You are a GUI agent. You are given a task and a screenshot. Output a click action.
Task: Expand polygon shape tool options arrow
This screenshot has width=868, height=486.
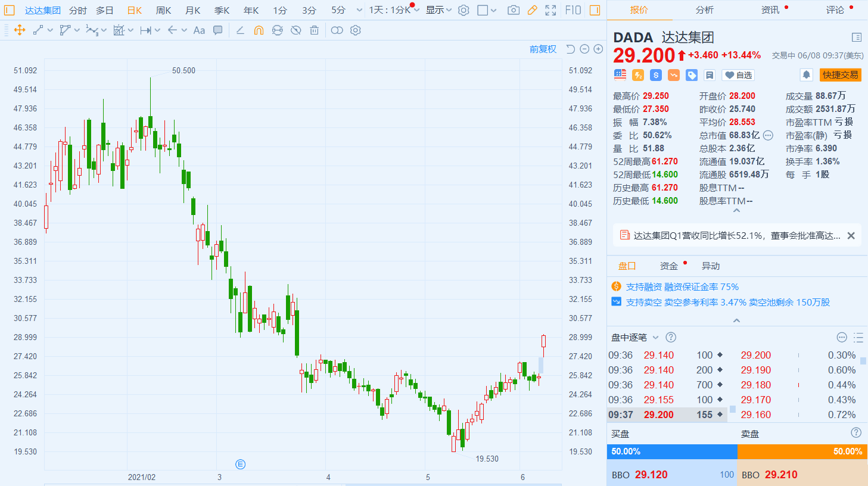click(77, 30)
